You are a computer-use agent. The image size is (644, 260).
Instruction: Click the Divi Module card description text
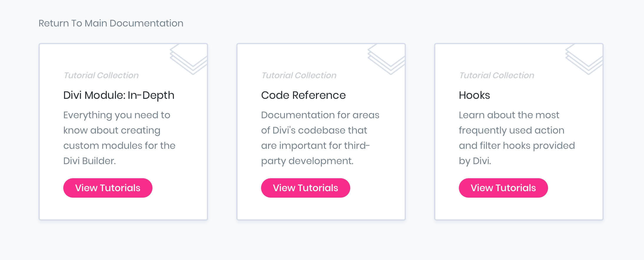tap(119, 138)
